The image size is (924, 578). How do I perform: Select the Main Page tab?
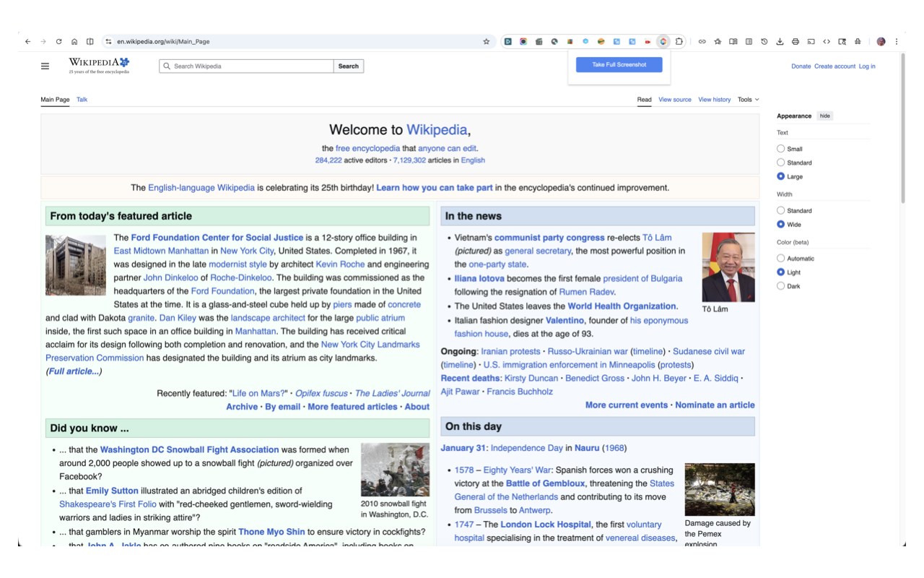55,100
